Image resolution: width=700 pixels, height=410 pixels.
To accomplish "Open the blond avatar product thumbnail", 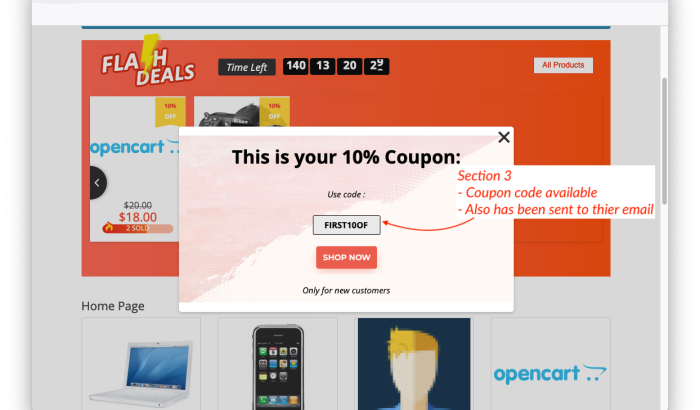I will [414, 364].
